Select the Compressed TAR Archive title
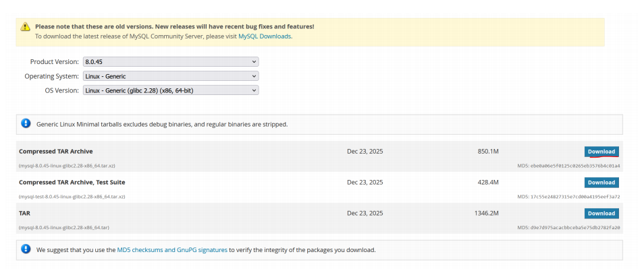644x277 pixels. (x=56, y=151)
